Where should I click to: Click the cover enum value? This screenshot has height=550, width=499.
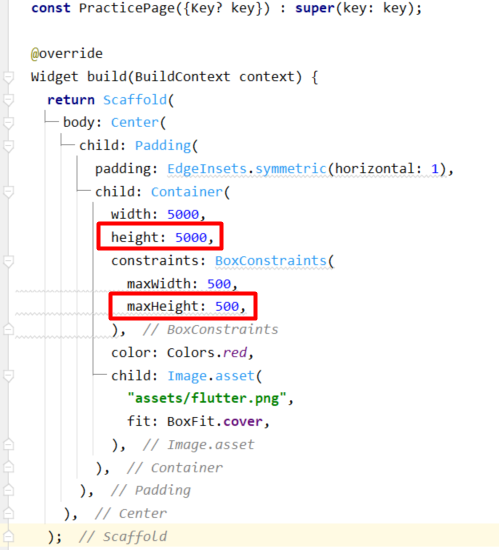point(243,422)
